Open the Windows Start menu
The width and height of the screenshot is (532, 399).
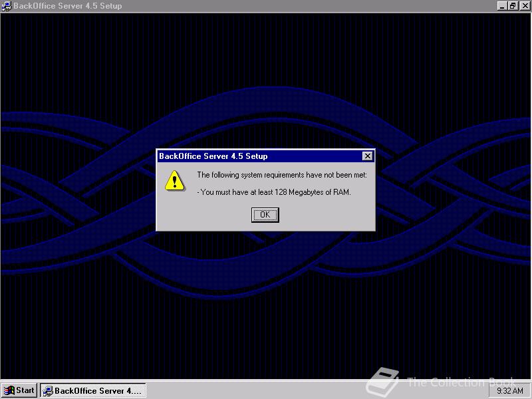point(19,390)
